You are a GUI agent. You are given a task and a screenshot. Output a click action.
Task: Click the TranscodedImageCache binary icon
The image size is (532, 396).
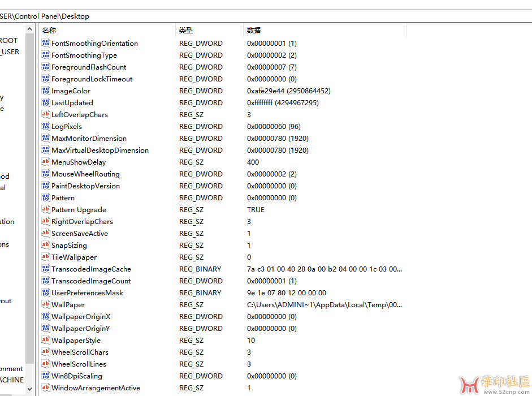tap(46, 269)
